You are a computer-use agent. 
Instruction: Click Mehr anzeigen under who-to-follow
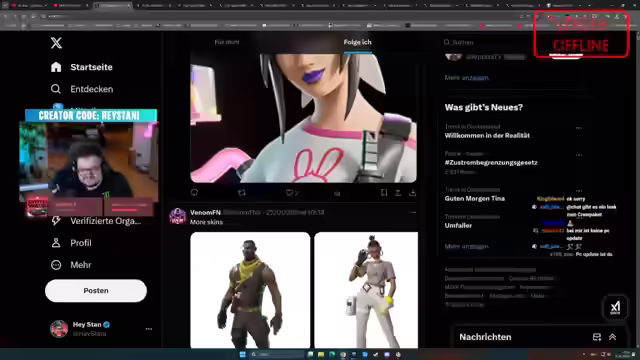click(467, 78)
